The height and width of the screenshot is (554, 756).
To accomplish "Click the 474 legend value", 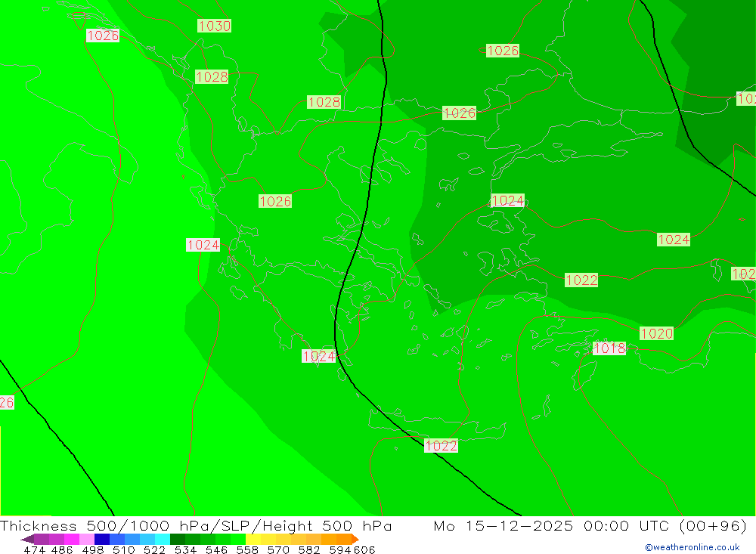I will pyautogui.click(x=35, y=550).
